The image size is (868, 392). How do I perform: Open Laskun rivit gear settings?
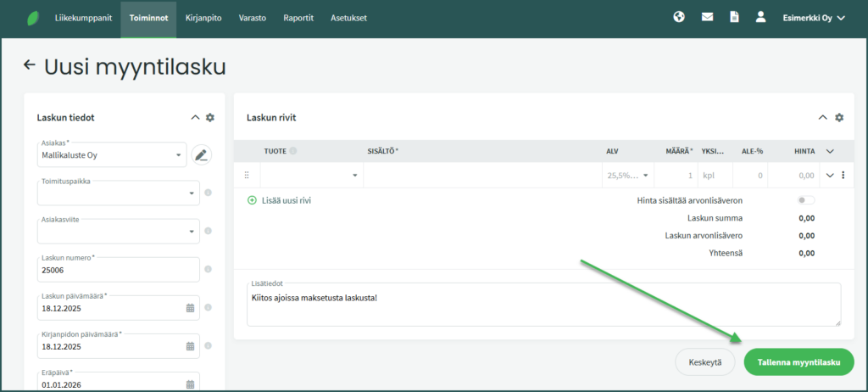tap(839, 118)
